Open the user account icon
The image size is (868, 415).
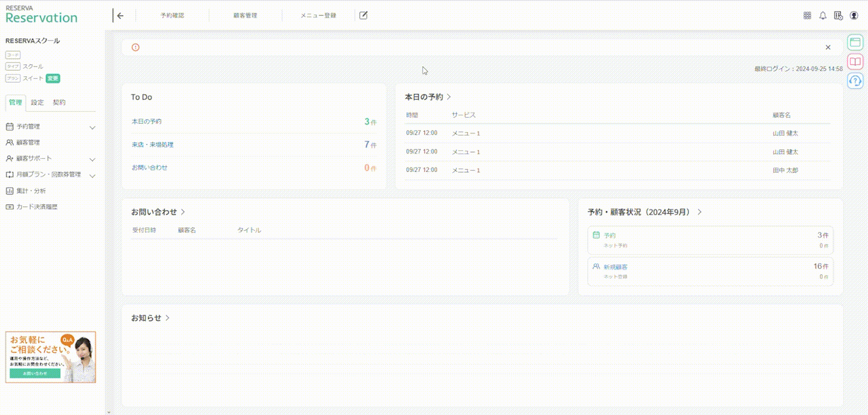pyautogui.click(x=854, y=16)
